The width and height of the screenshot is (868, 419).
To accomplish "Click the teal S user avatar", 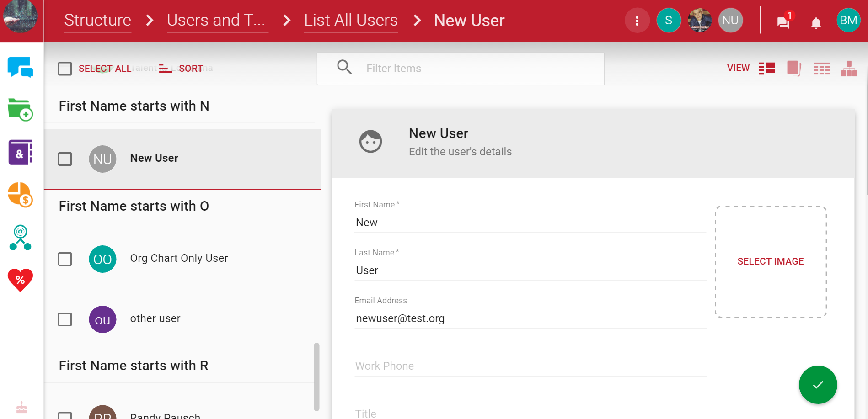I will coord(669,21).
